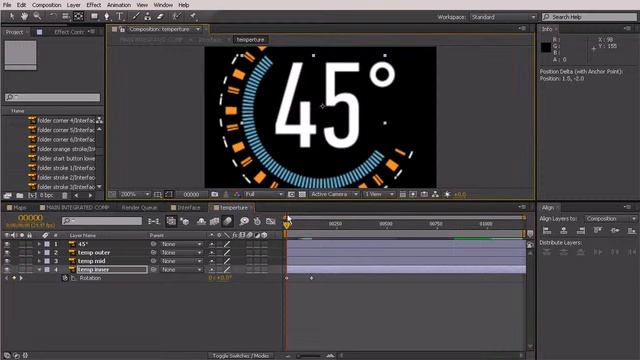Select the Zoom magnifier tool
This screenshot has width=640, height=360.
pyautogui.click(x=37, y=16)
